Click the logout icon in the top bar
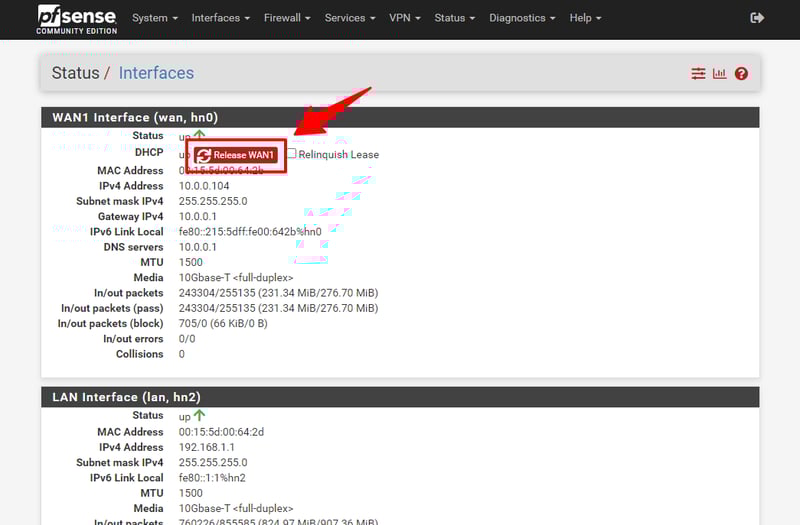 pyautogui.click(x=757, y=18)
